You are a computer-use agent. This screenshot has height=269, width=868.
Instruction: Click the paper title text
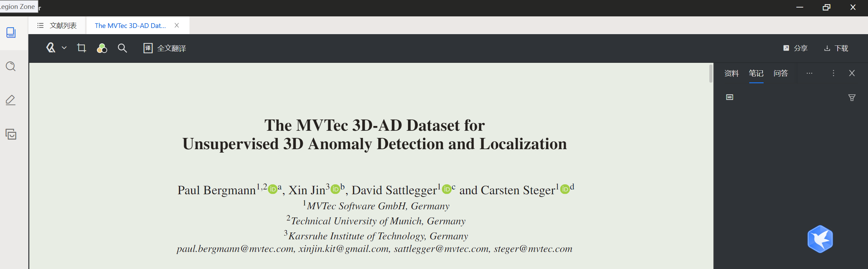[375, 134]
